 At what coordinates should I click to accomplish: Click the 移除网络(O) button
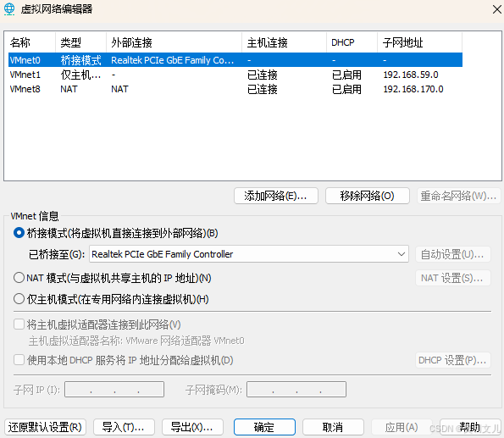pos(368,196)
